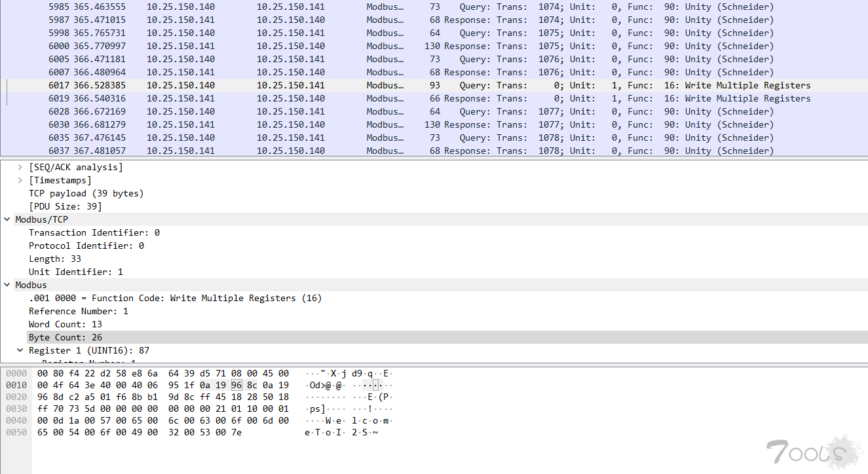Screen dimensions: 868x474
Task: Select packet 5987 response row
Action: pos(434,20)
